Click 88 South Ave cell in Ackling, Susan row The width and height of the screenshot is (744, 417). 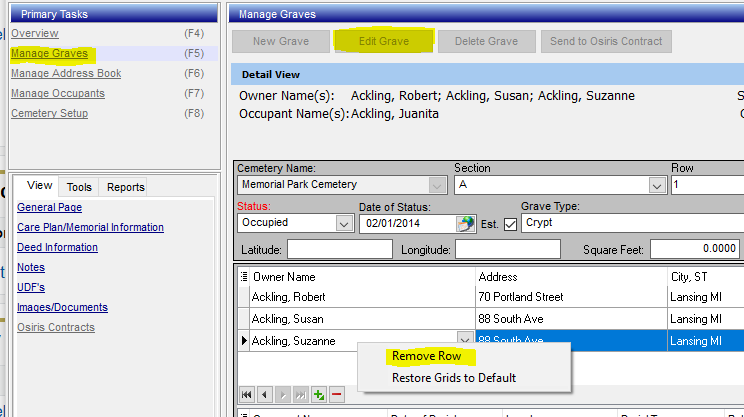pyautogui.click(x=571, y=319)
